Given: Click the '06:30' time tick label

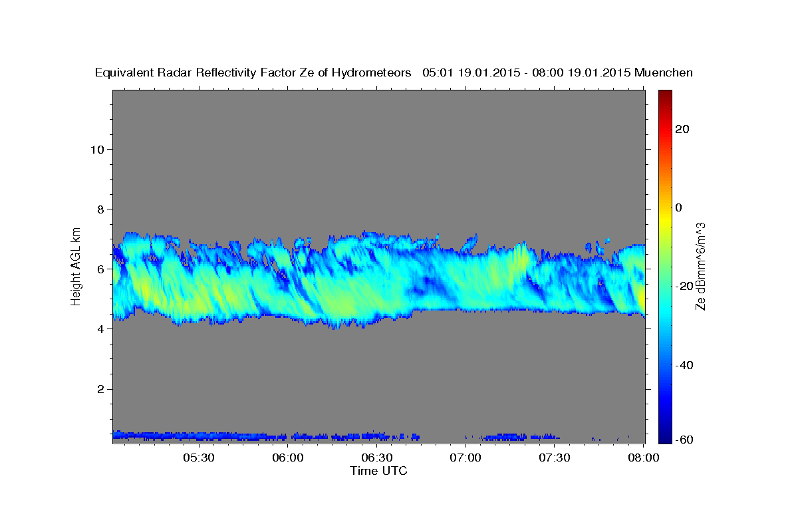Looking at the screenshot, I should click(377, 458).
